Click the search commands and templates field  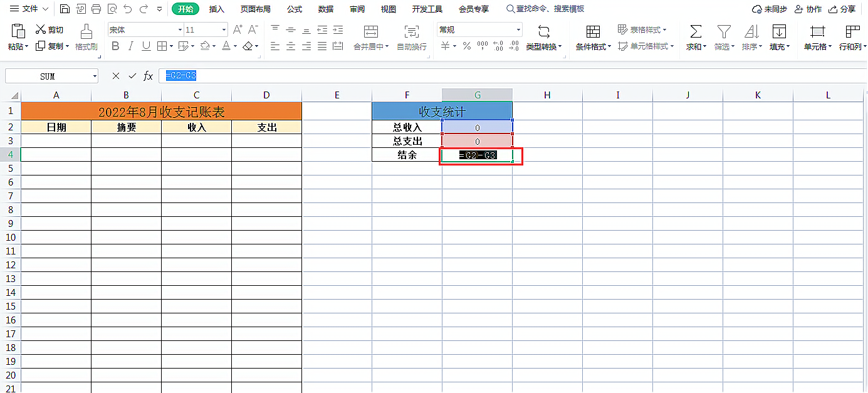546,9
